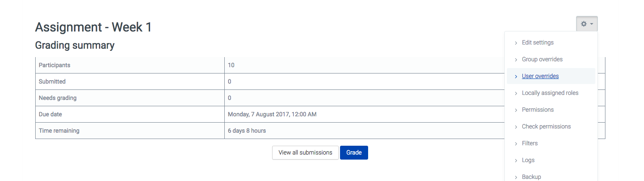Click chevron icon beside Group overrides
The height and width of the screenshot is (181, 644).
click(516, 60)
